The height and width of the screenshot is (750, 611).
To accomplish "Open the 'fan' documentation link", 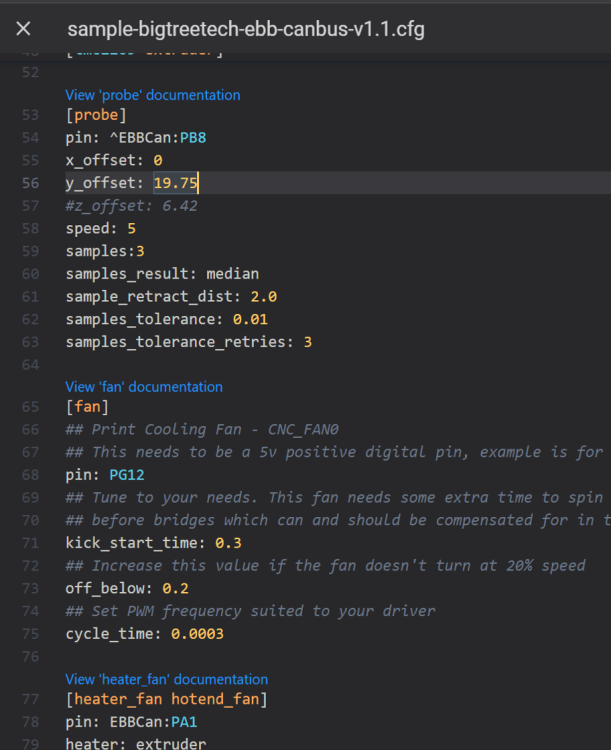I will pyautogui.click(x=144, y=386).
